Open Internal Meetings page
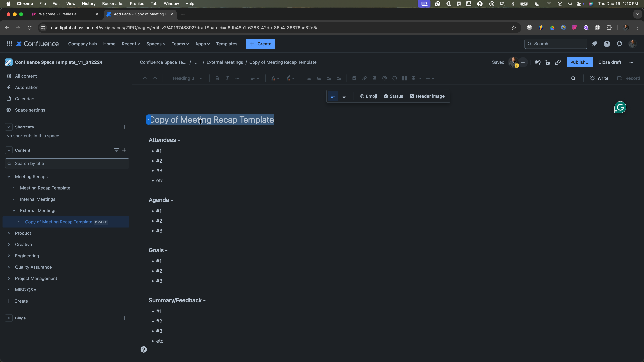644x362 pixels. 38,199
